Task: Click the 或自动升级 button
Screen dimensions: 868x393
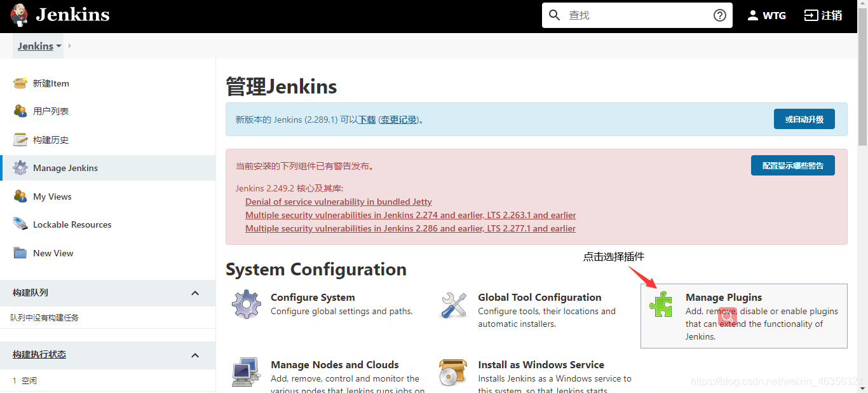Action: pos(804,119)
